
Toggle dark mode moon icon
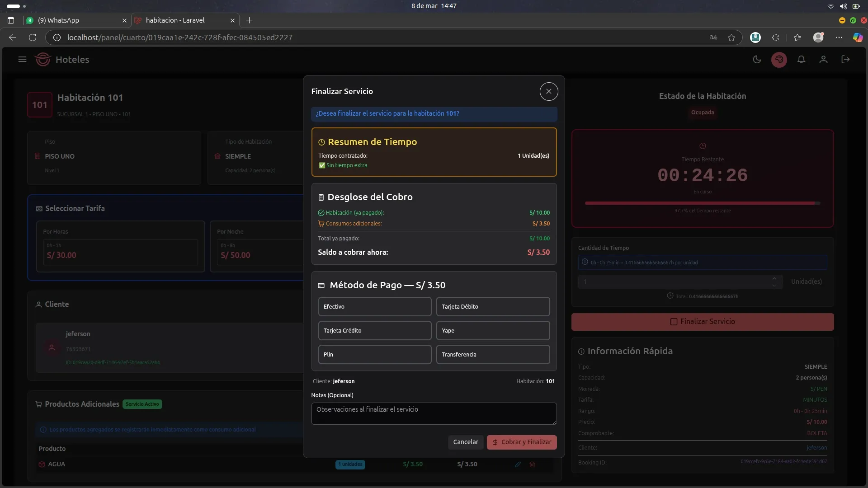757,60
